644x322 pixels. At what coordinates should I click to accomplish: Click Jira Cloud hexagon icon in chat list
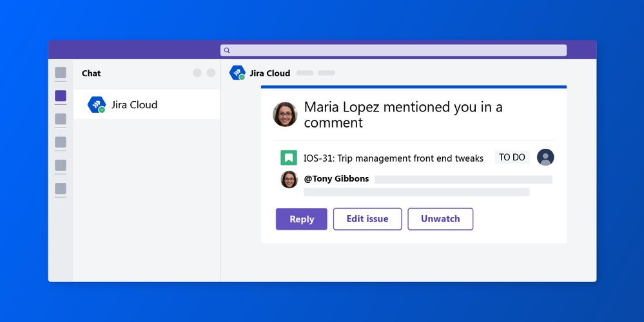(x=97, y=104)
